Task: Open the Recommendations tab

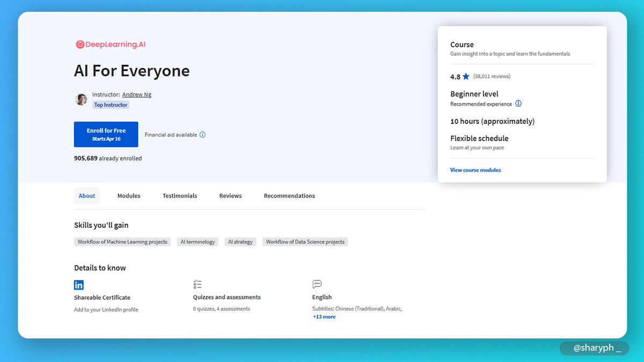Action: [x=289, y=196]
